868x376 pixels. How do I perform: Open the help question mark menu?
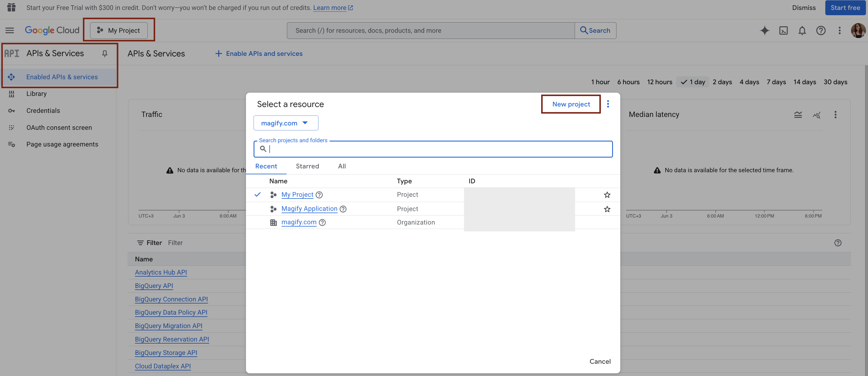pos(821,30)
